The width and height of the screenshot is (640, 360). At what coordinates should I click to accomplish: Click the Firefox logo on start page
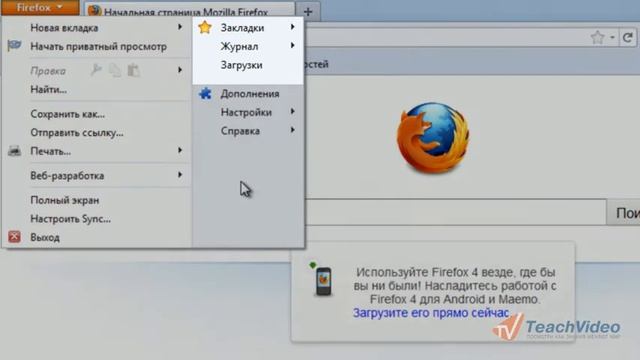tap(433, 138)
